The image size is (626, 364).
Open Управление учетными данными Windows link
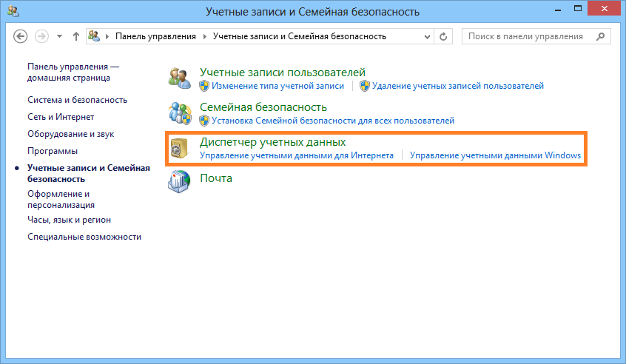495,156
